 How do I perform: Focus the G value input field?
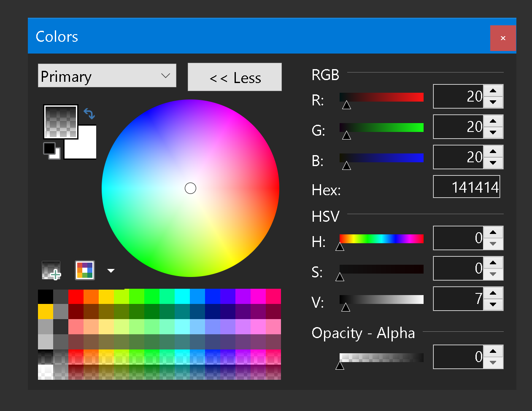[458, 126]
